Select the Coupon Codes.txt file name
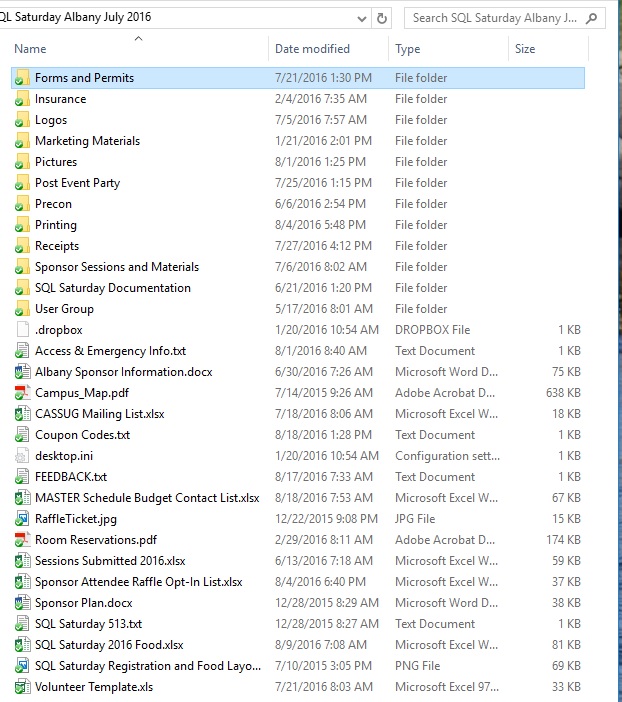This screenshot has height=702, width=622. tap(82, 435)
